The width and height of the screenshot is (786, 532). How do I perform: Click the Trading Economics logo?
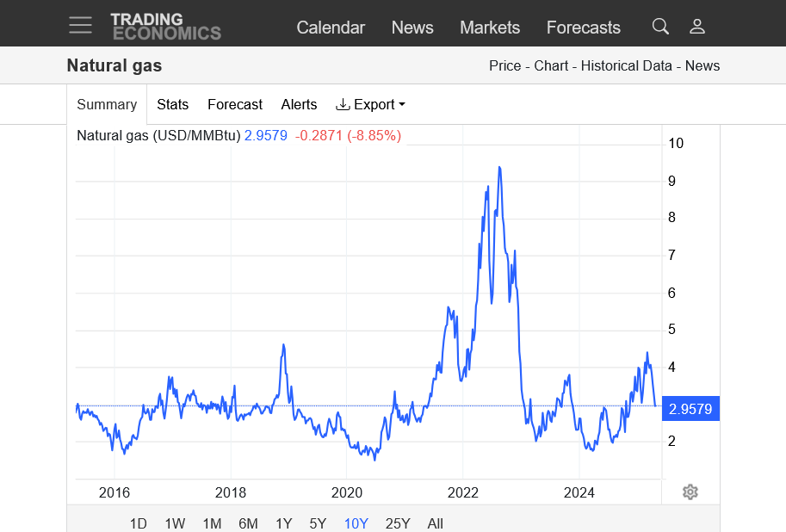(x=165, y=26)
